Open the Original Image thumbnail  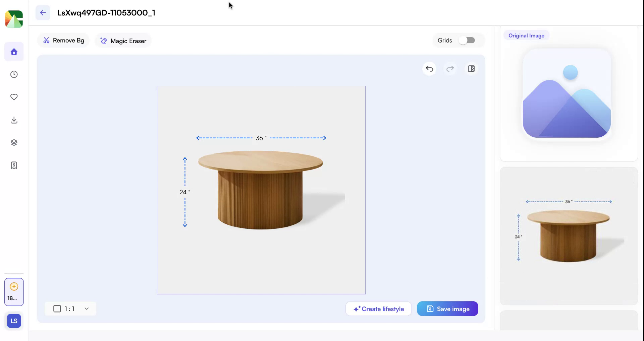(568, 95)
